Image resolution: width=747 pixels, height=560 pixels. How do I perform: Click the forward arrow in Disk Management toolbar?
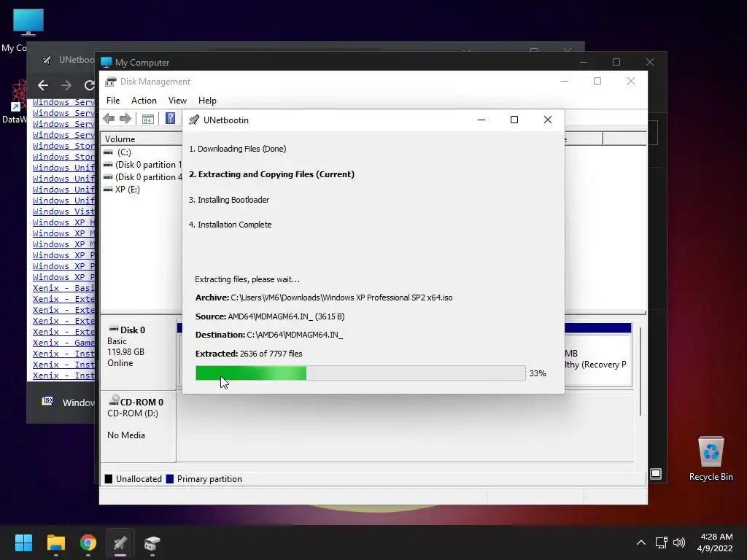[x=125, y=119]
